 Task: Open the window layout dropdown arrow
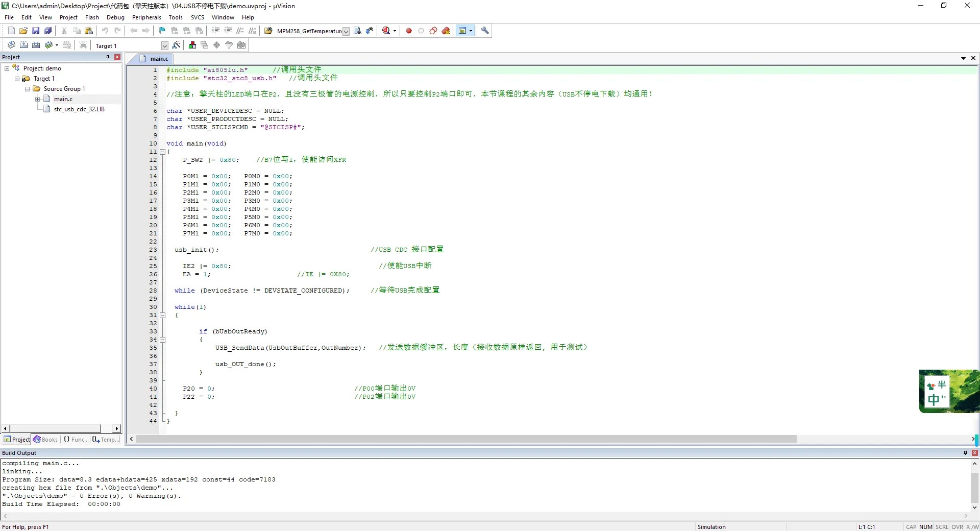[x=471, y=31]
